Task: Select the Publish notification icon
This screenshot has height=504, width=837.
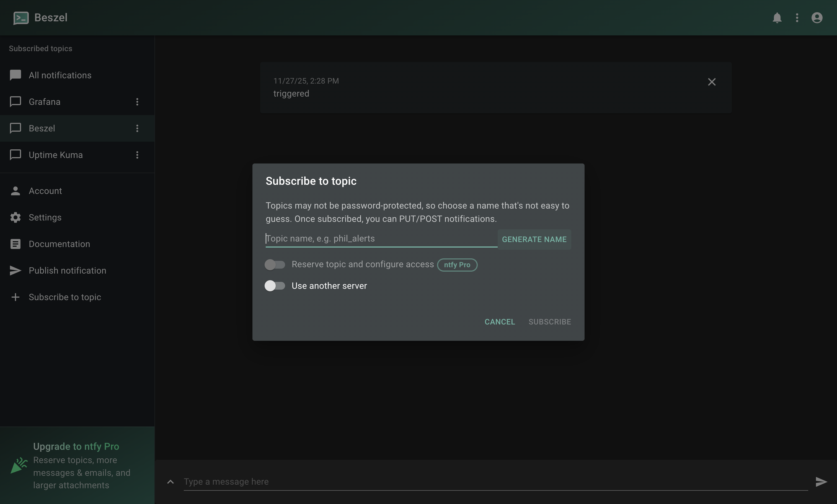Action: [x=15, y=271]
